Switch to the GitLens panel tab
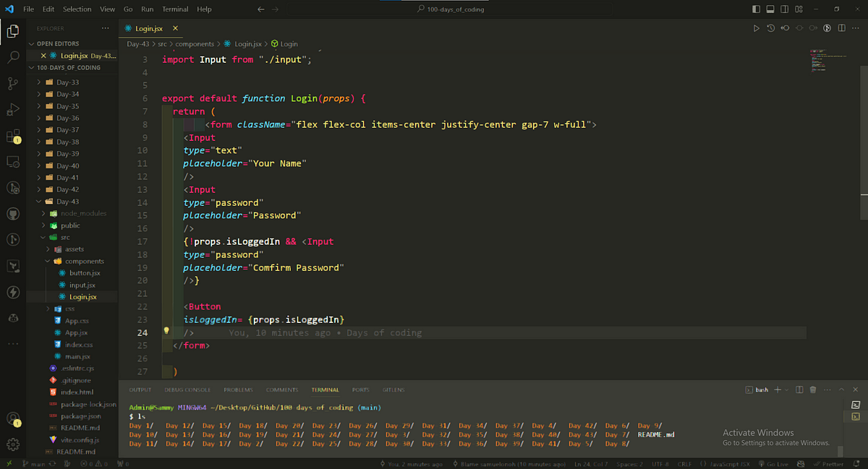868x469 pixels. (393, 390)
